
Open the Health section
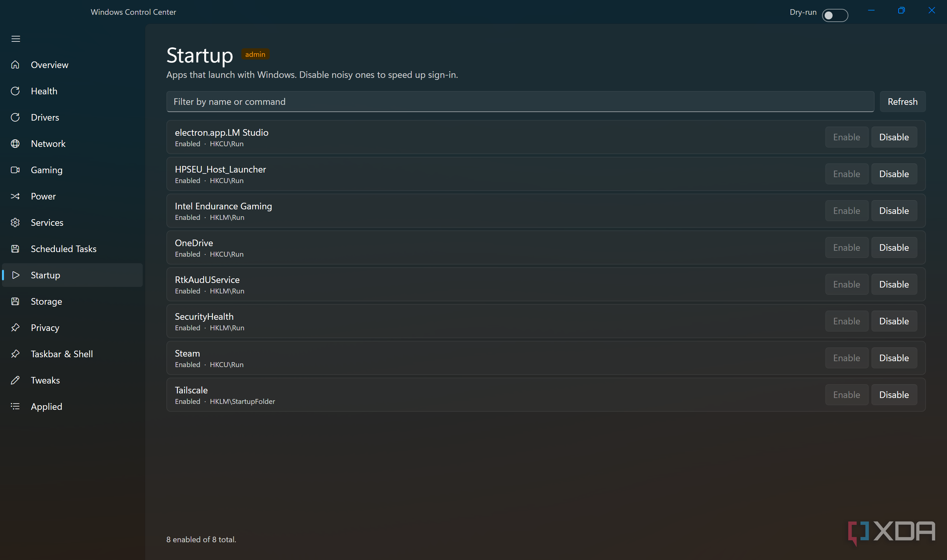tap(72, 91)
